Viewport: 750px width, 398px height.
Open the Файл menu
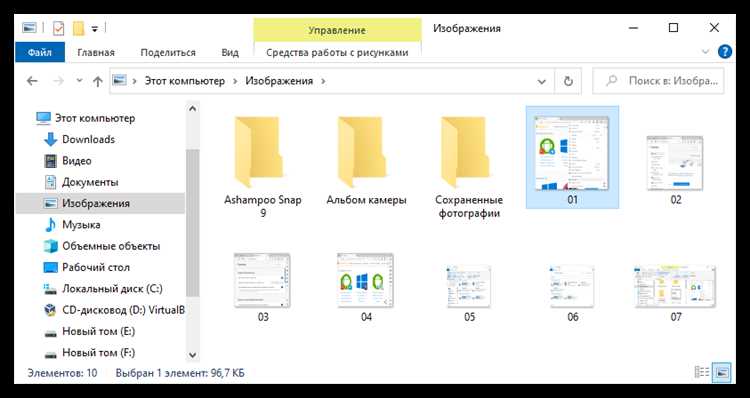point(40,52)
